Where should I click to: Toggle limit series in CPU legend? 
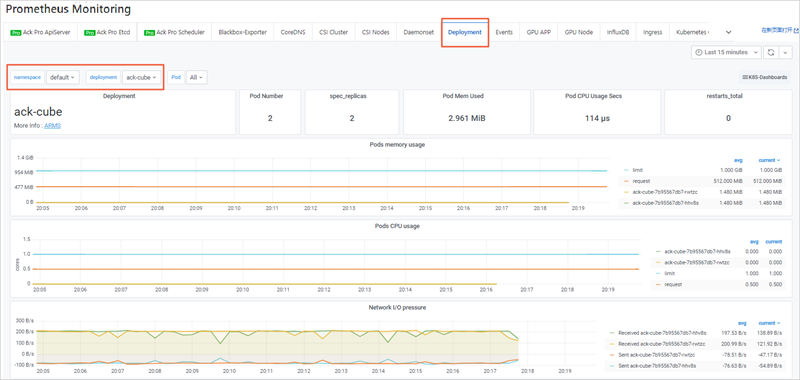pyautogui.click(x=669, y=273)
